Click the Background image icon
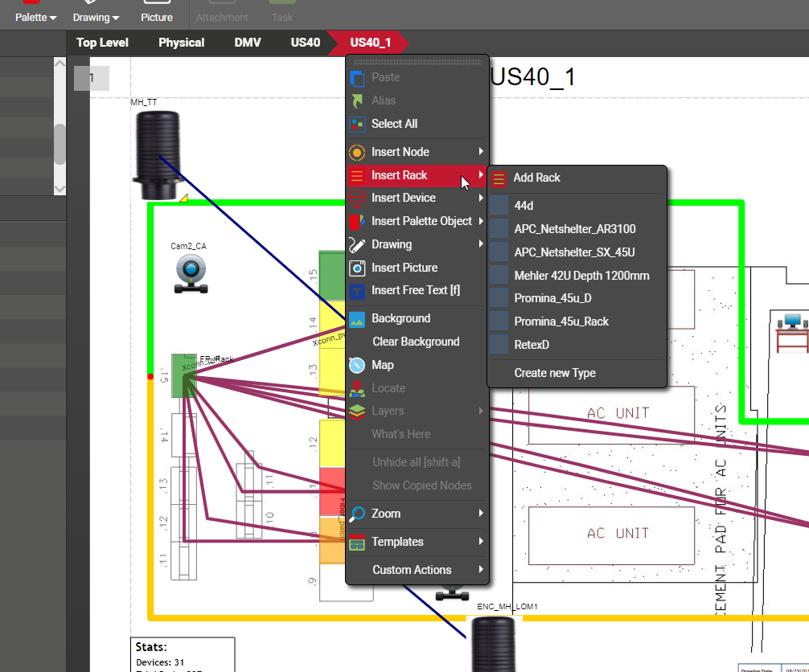Viewport: 809px width, 672px height. click(358, 319)
